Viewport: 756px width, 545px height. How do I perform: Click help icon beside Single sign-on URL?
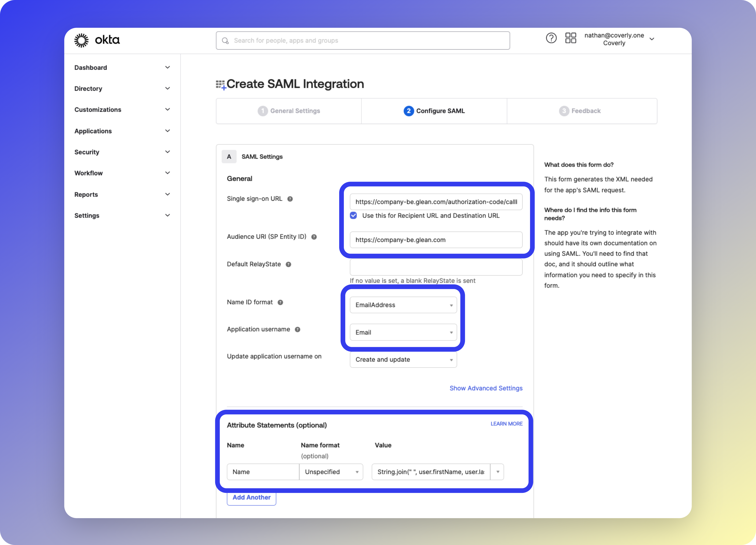(x=290, y=199)
